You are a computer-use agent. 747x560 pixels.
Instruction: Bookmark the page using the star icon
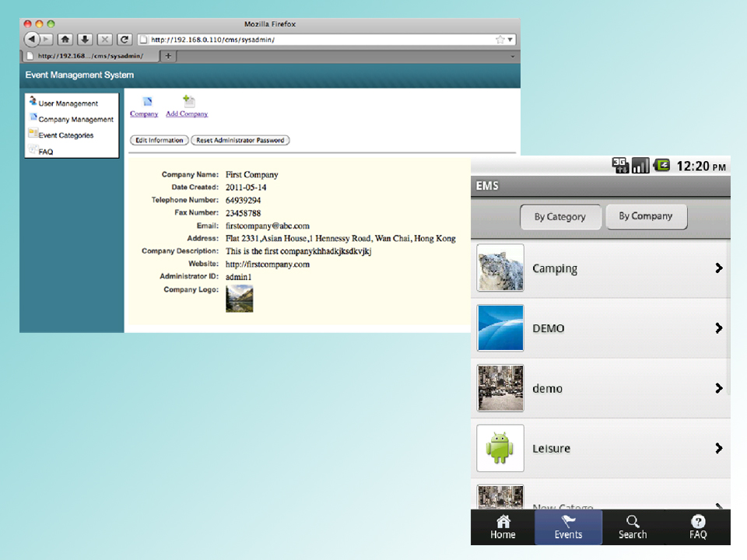coord(500,39)
